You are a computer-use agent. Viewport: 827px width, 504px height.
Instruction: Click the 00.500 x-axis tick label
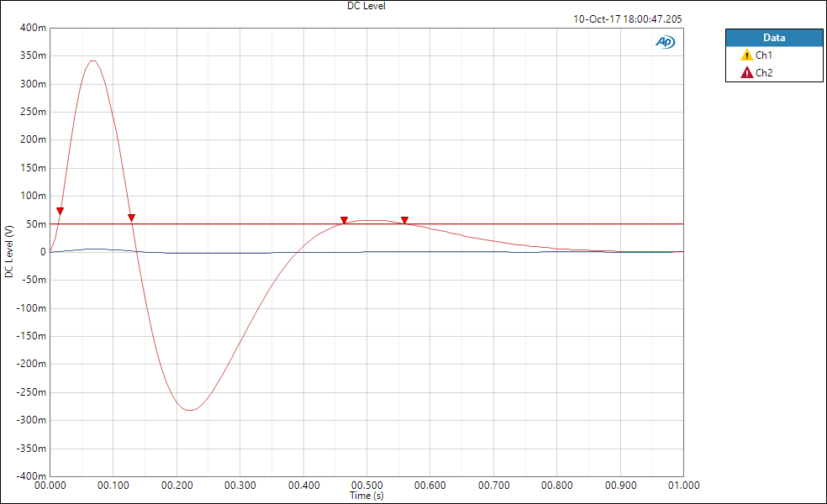[x=366, y=485]
